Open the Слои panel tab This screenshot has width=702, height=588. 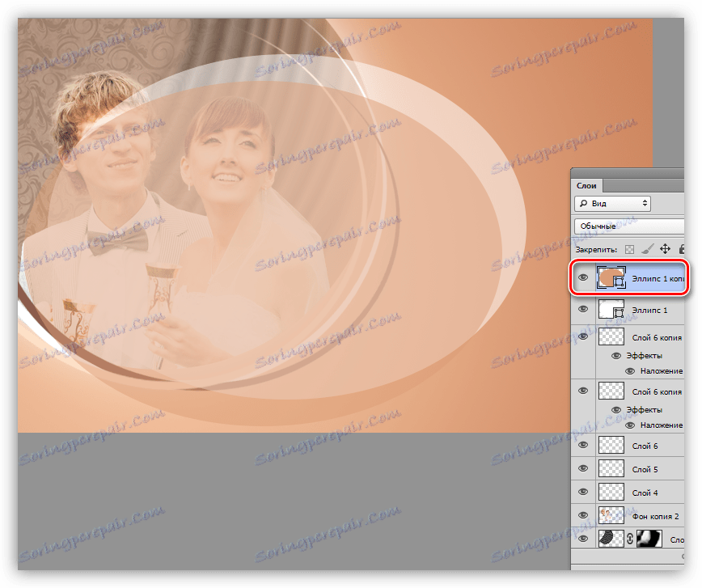tap(586, 186)
